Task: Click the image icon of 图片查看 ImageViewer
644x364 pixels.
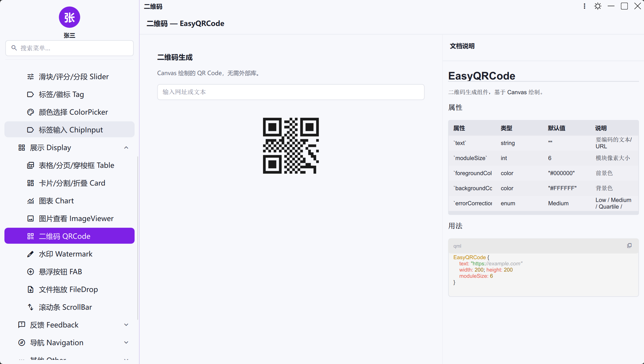Action: (30, 219)
